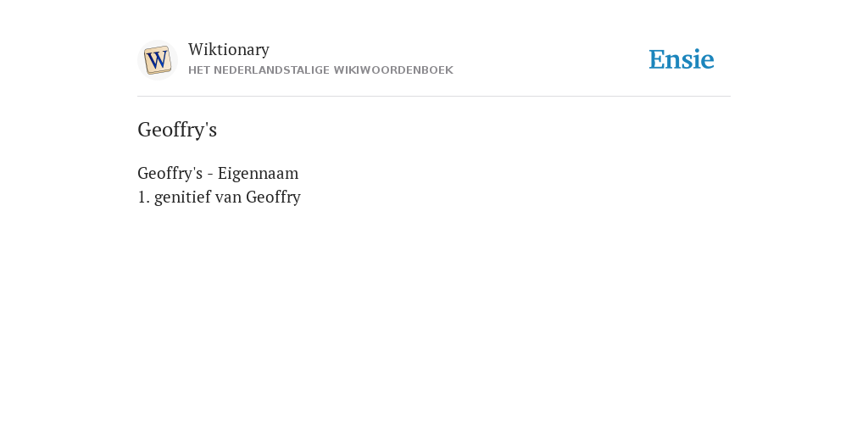
Task: Click the word "Eigennaam" in the entry
Action: point(258,173)
